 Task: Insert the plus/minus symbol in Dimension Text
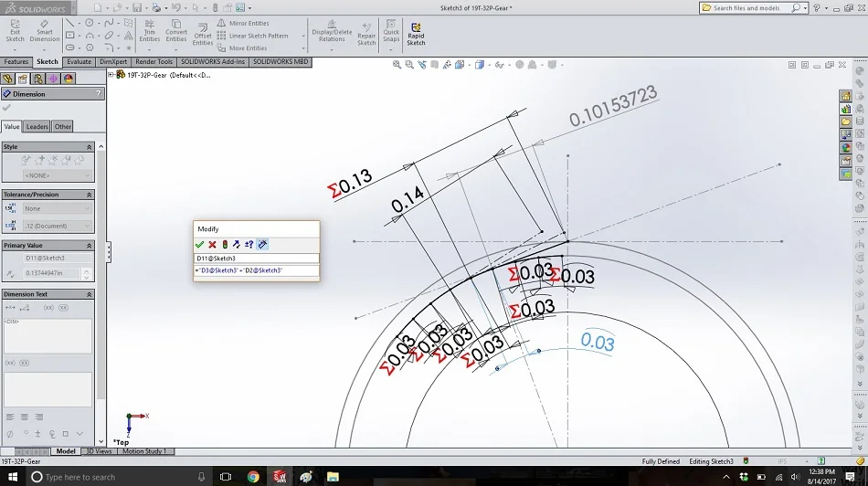[38, 433]
